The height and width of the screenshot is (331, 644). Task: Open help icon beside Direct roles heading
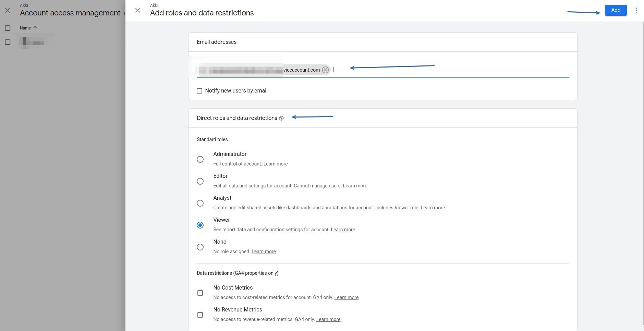point(281,118)
